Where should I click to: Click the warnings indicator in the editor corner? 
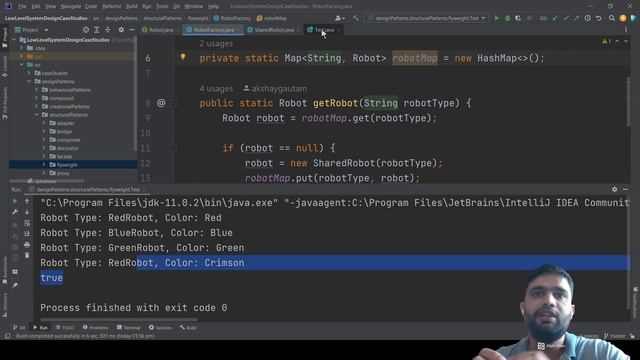606,41
